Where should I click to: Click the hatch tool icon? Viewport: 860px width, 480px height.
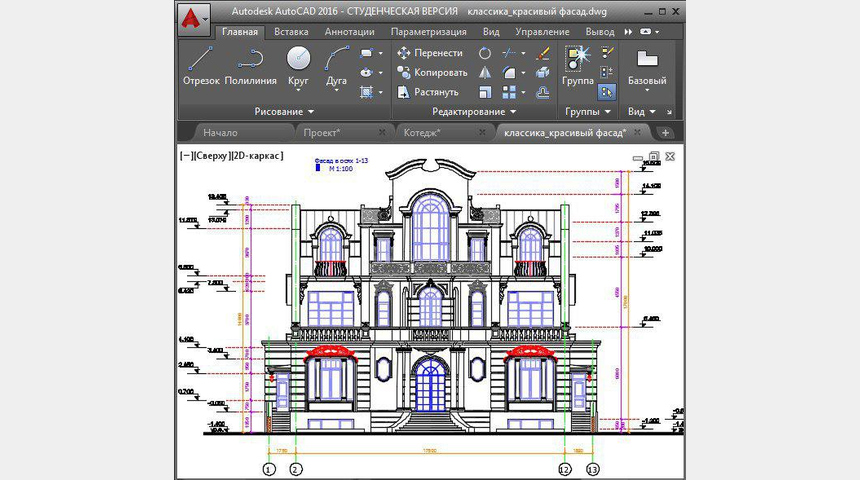(x=366, y=92)
